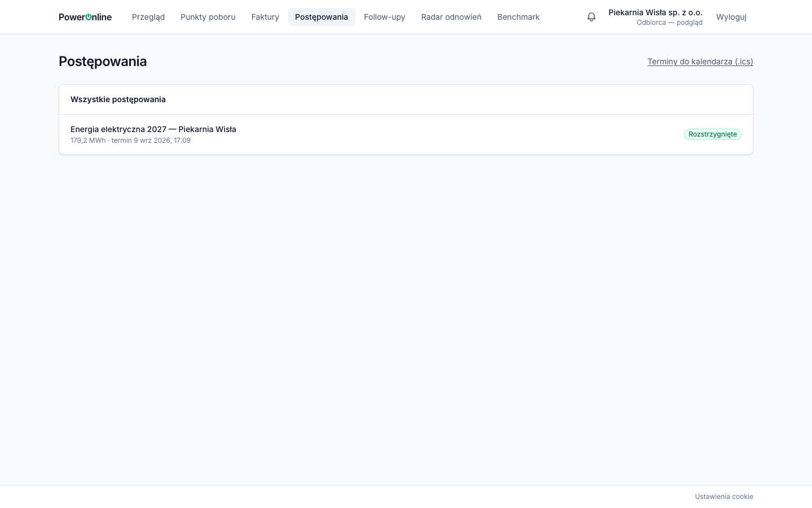
Task: Download Terminy do kalendarza (.ics)
Action: [700, 62]
